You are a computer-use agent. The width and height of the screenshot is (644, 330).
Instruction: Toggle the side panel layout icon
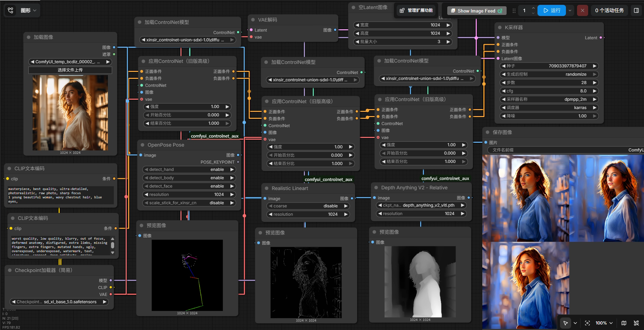coord(636,10)
